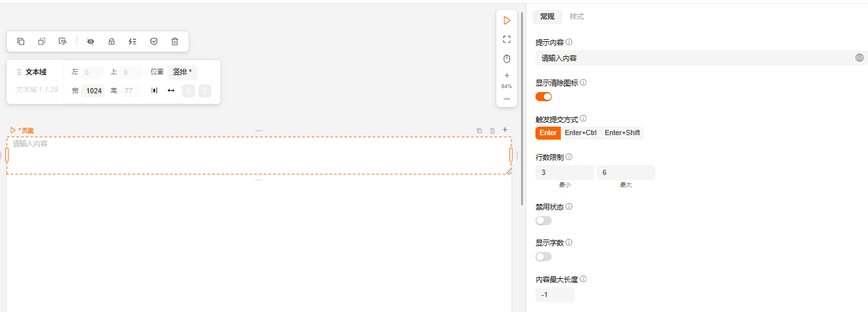Click the 内容最大长度 info icon

pyautogui.click(x=583, y=279)
